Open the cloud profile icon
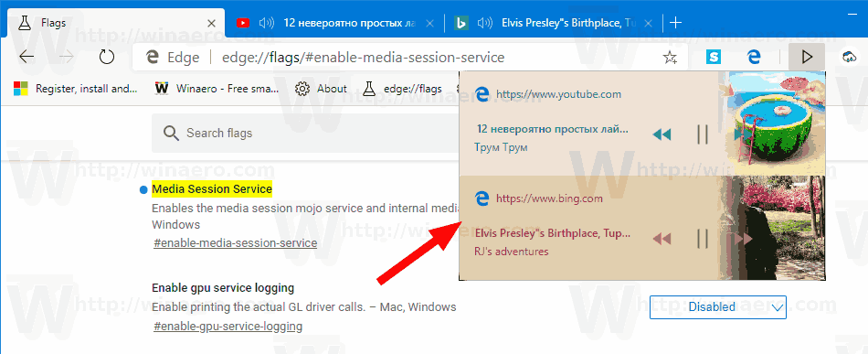The width and height of the screenshot is (868, 354). (849, 57)
